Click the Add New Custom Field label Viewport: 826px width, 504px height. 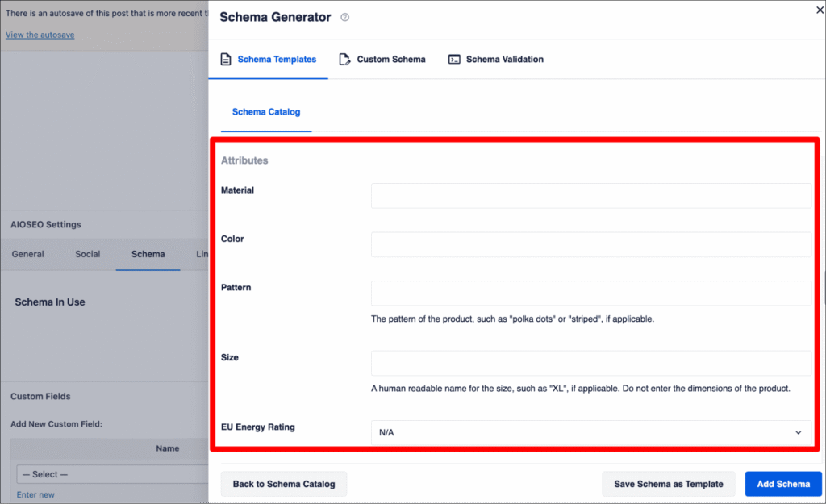tap(56, 424)
